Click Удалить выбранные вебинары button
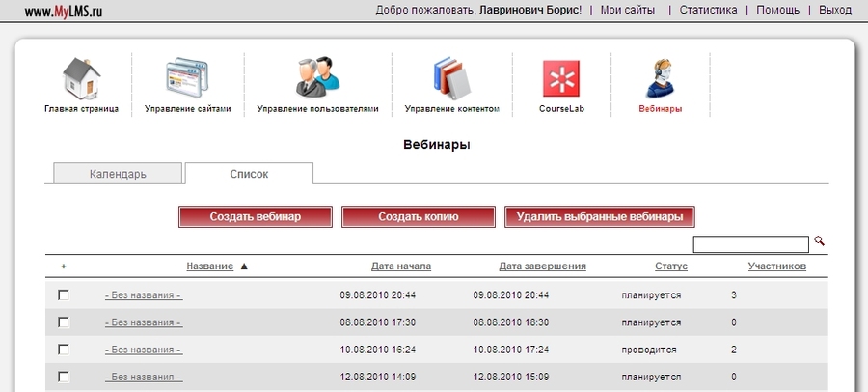The height and width of the screenshot is (392, 868). 600,217
